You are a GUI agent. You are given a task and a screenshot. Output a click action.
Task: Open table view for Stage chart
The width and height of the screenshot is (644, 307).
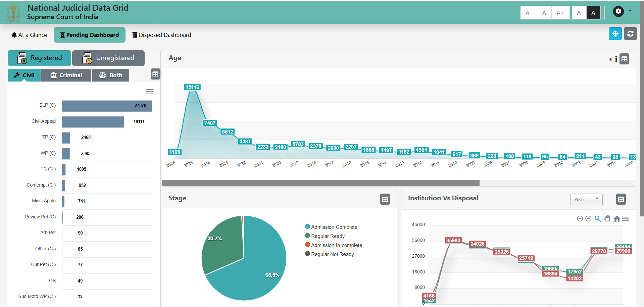point(385,199)
